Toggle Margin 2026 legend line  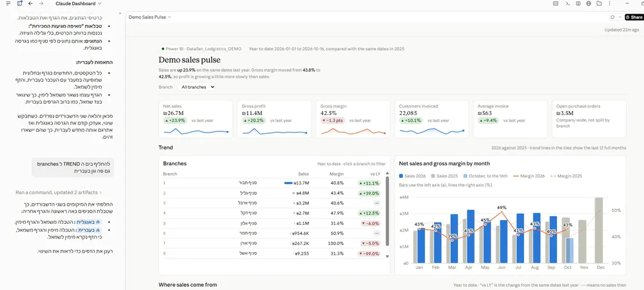point(515,176)
